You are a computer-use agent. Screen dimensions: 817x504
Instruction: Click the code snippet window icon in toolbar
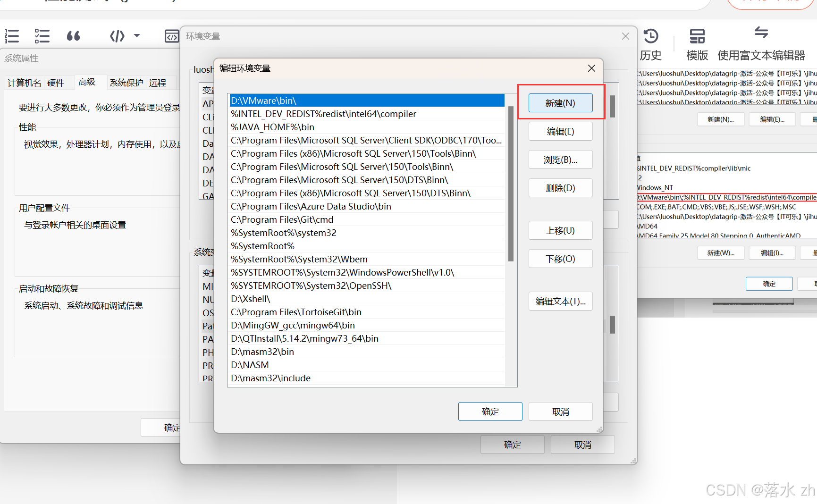pyautogui.click(x=171, y=36)
